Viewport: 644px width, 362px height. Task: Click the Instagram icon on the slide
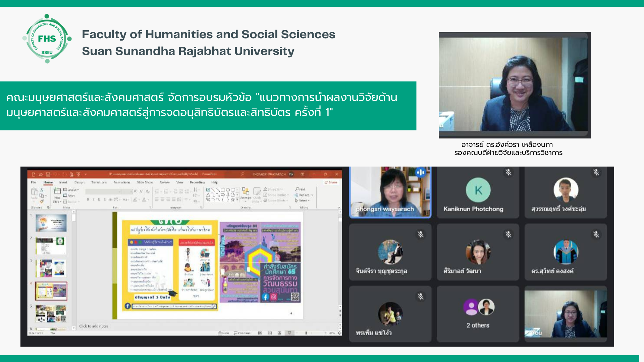(x=274, y=297)
